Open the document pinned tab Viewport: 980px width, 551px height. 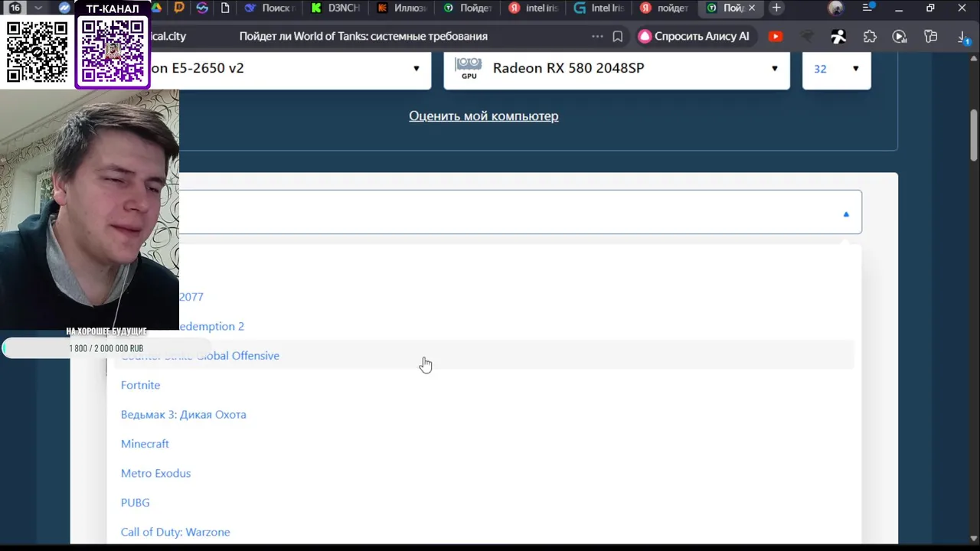click(224, 8)
